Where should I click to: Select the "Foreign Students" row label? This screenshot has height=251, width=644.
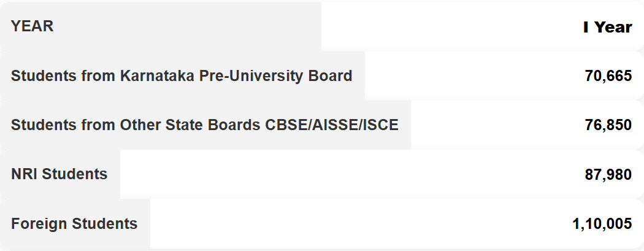coord(74,223)
